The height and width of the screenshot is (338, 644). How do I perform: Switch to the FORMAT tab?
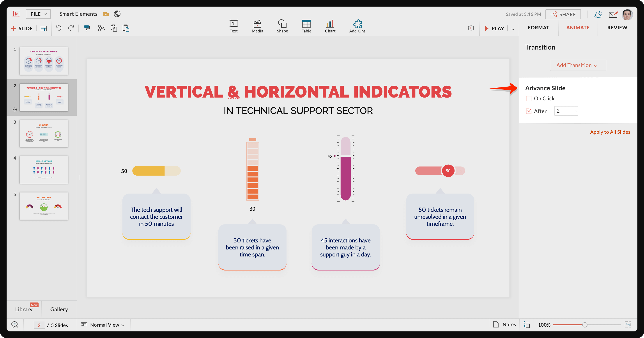pos(538,28)
